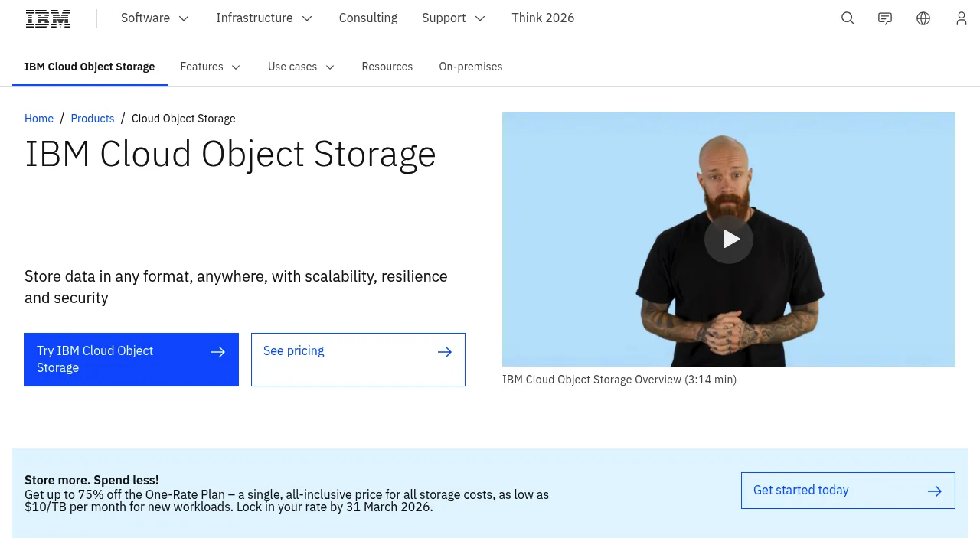Expand the Support menu

[x=454, y=18]
